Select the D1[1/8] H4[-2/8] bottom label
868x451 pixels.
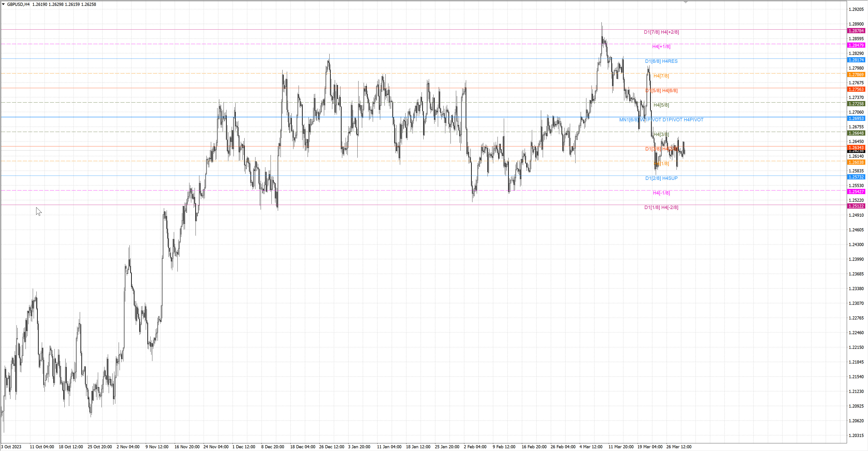click(x=661, y=207)
